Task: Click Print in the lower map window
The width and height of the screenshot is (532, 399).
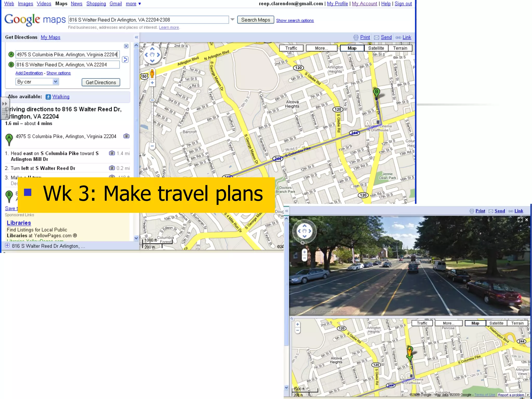Action: 477,211
